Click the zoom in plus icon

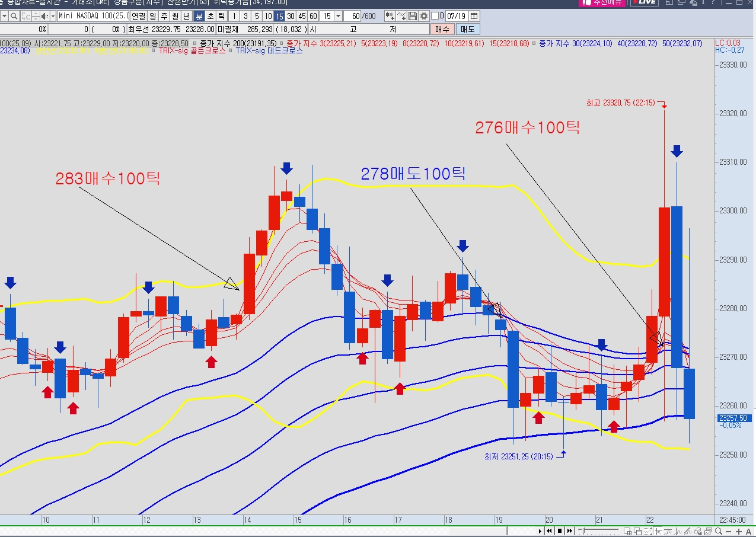(738, 531)
